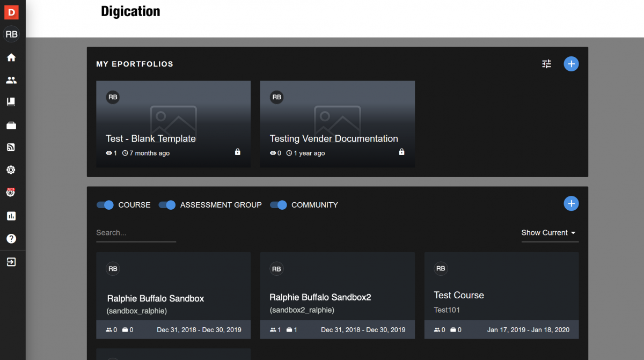Click the sign out icon at sidebar bottom

pos(11,262)
